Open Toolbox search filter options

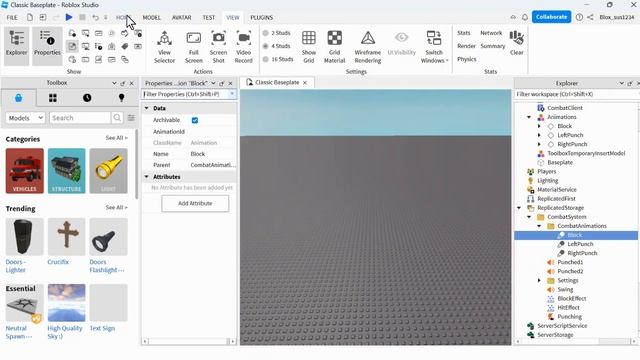131,118
